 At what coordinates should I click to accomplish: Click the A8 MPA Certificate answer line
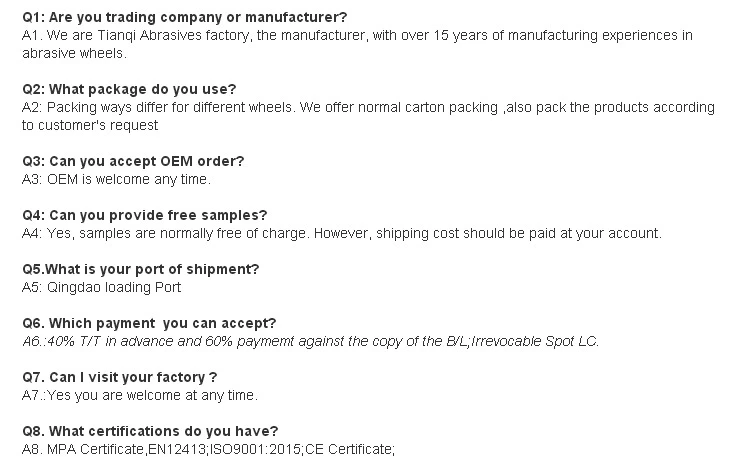208,450
